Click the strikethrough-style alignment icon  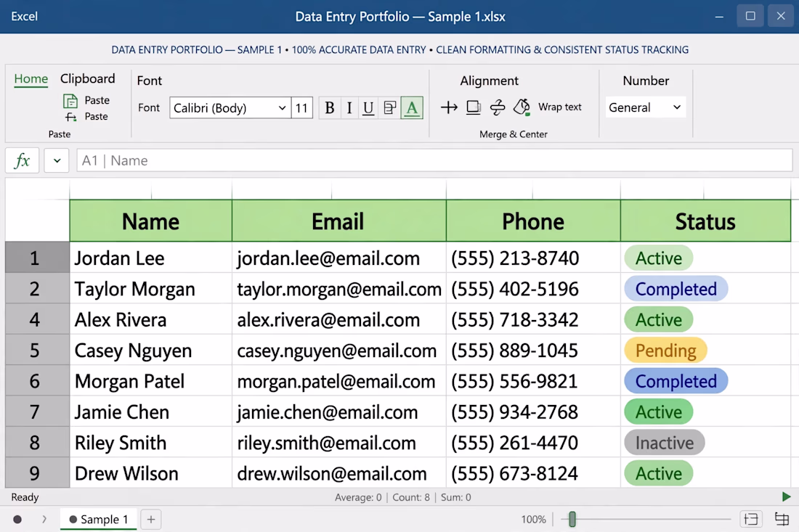pyautogui.click(x=498, y=107)
